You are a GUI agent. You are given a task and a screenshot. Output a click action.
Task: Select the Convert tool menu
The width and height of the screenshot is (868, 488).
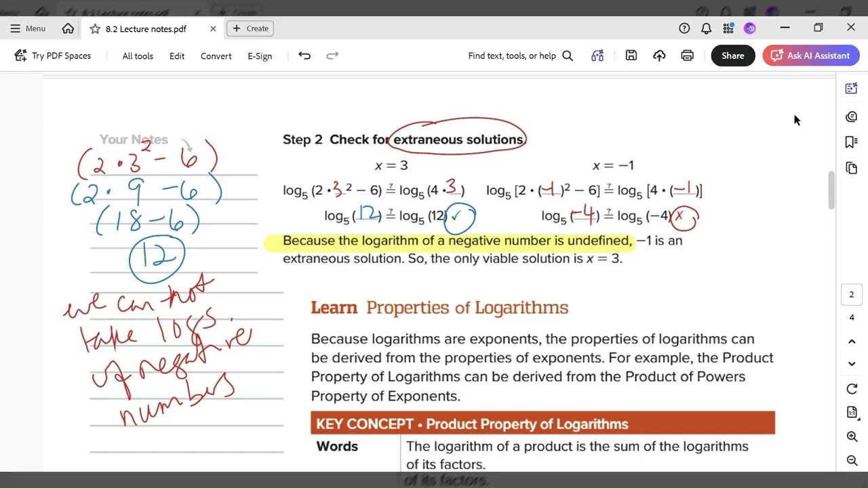tap(216, 56)
